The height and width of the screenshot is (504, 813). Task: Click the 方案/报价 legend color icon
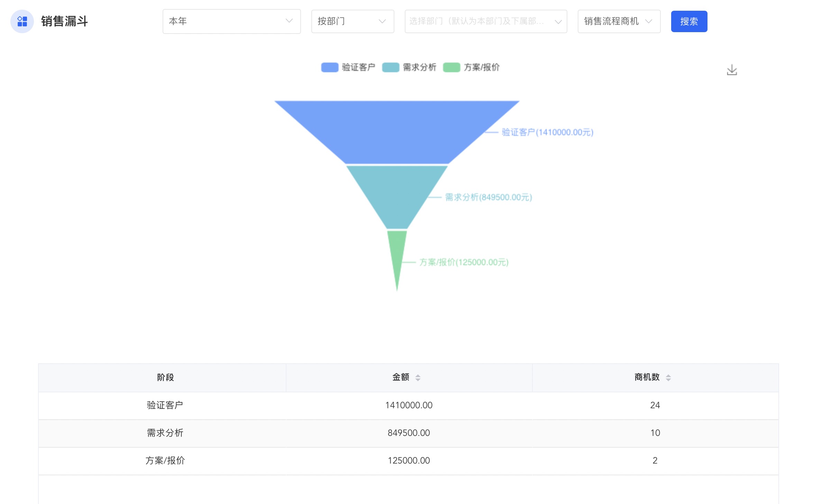[451, 67]
